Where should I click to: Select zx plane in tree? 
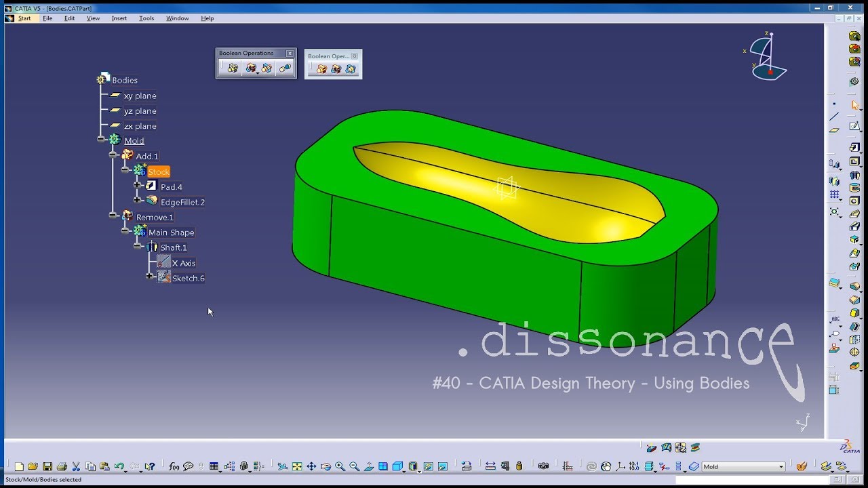tap(140, 126)
